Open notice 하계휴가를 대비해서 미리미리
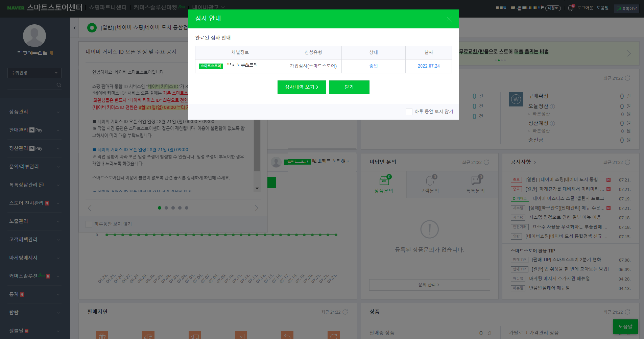Image resolution: width=644 pixels, height=339 pixels. tap(565, 189)
